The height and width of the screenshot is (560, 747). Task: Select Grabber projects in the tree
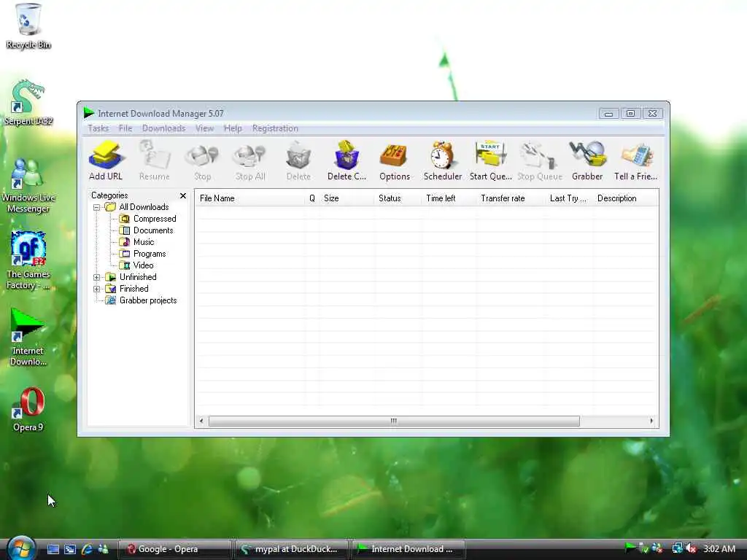coord(147,300)
